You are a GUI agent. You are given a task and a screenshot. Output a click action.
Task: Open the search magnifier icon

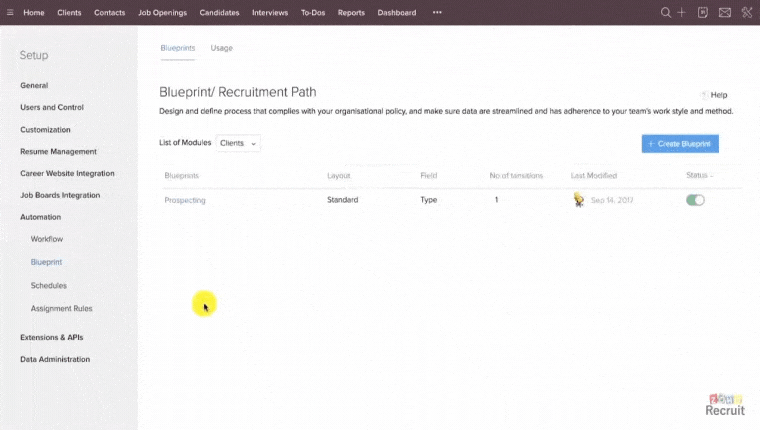(x=665, y=13)
